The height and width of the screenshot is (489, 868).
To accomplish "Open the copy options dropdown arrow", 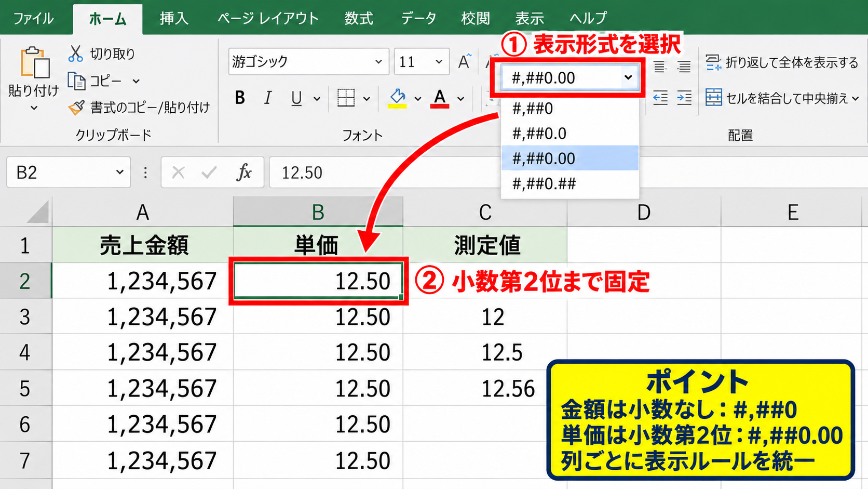I will [x=136, y=81].
